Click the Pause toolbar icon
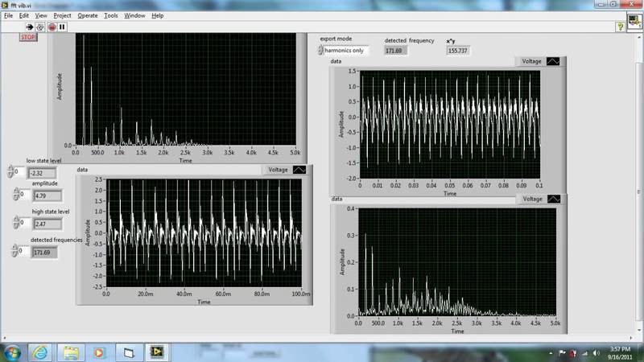Image resolution: width=644 pixels, height=362 pixels. (x=62, y=27)
